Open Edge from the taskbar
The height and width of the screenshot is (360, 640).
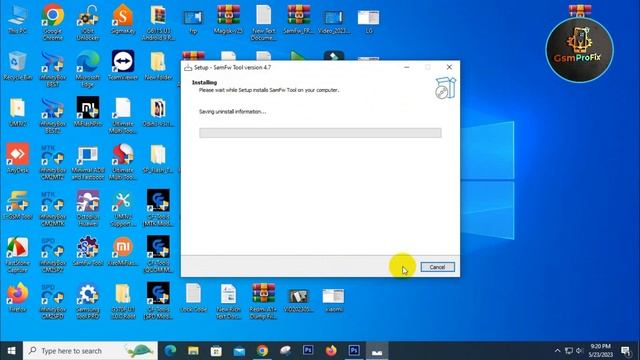click(170, 351)
